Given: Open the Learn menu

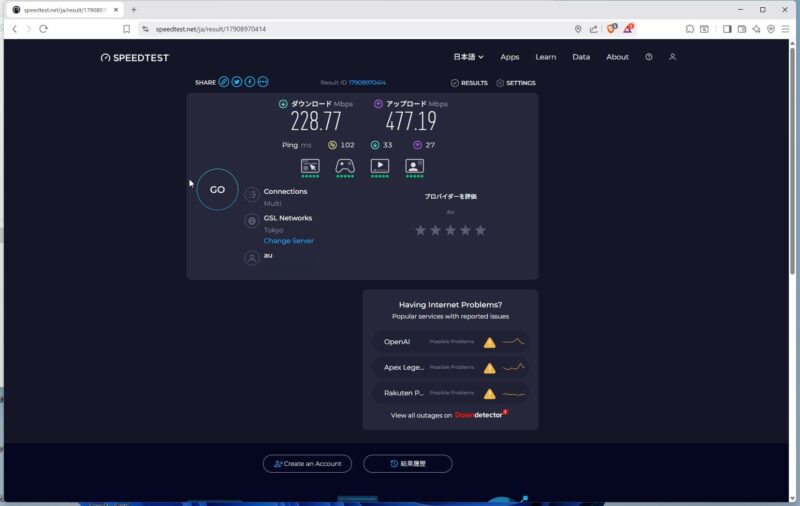Looking at the screenshot, I should click(x=545, y=57).
